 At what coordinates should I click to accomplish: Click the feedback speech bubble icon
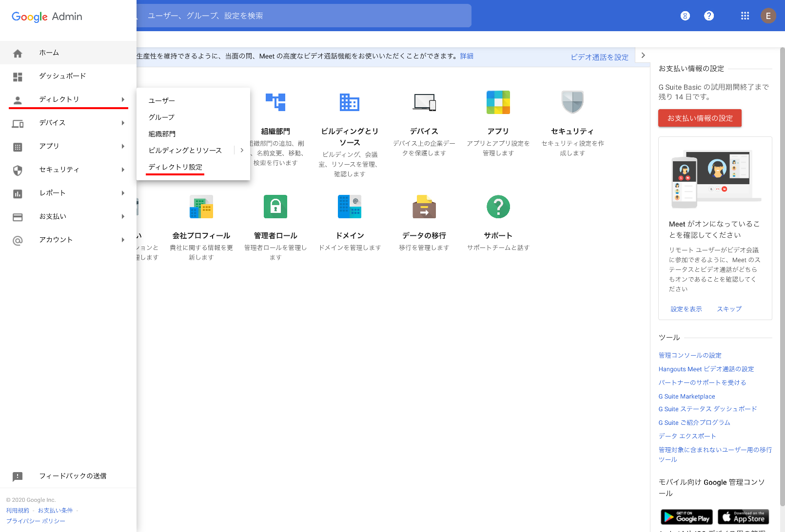(x=18, y=476)
